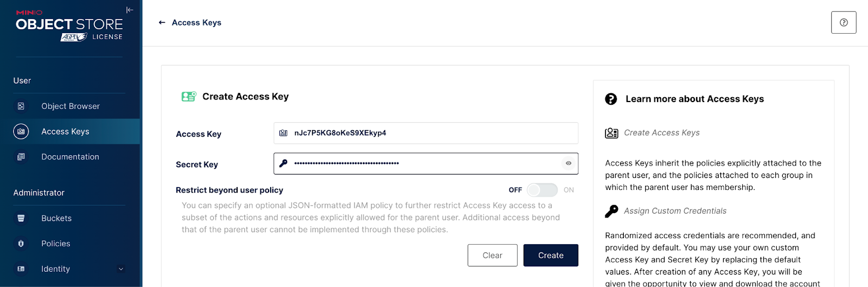Open the help question mark icon
Viewport: 868px width, 287px height.
click(x=844, y=23)
